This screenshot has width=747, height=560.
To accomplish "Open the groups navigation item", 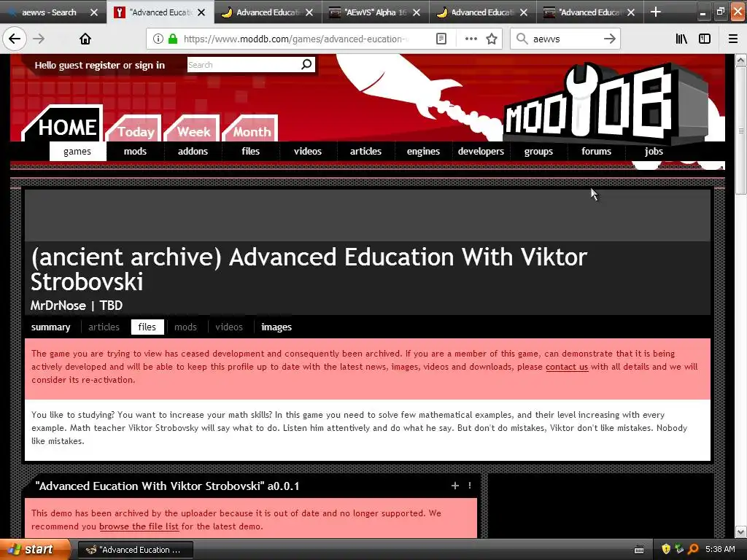I will click(538, 152).
